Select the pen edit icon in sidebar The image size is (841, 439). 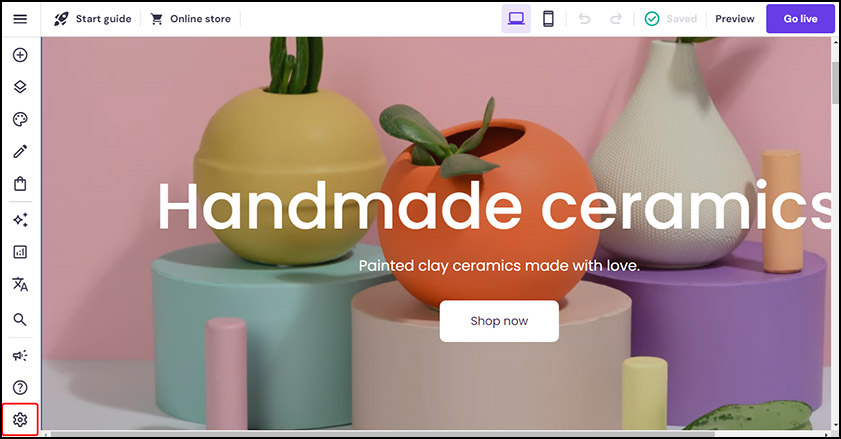click(20, 151)
